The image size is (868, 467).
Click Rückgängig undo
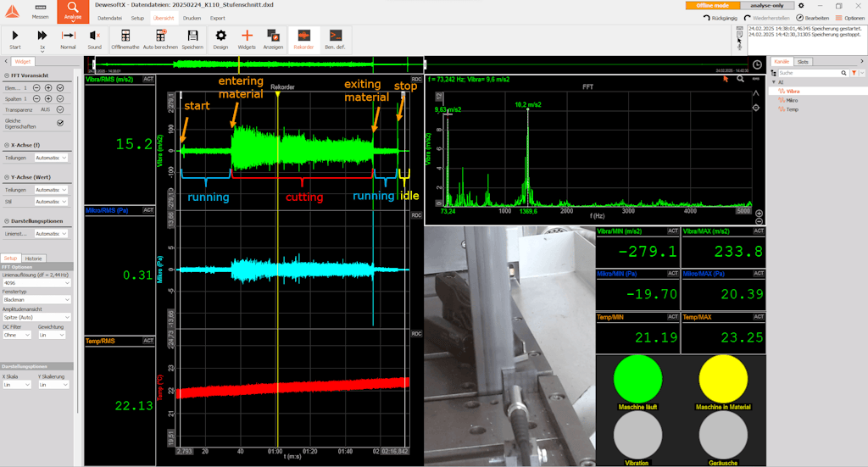[721, 18]
